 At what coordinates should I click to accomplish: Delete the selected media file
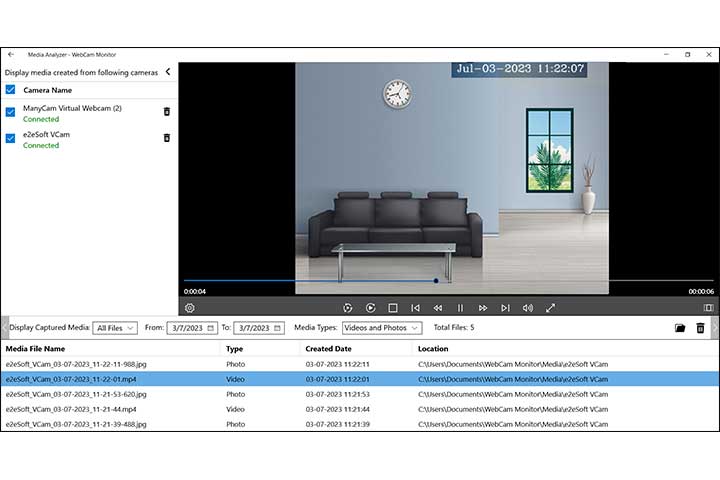coord(700,328)
